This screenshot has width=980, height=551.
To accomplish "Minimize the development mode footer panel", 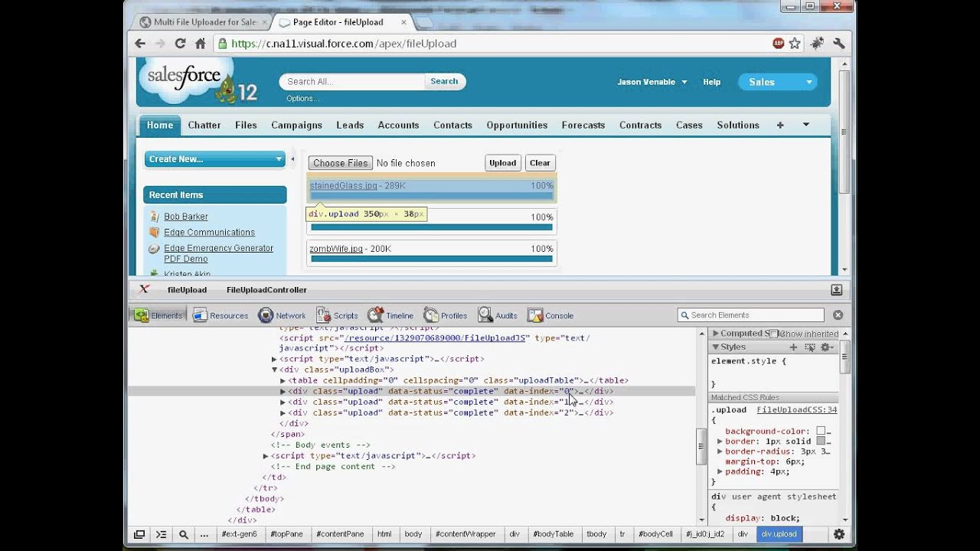I will 836,290.
